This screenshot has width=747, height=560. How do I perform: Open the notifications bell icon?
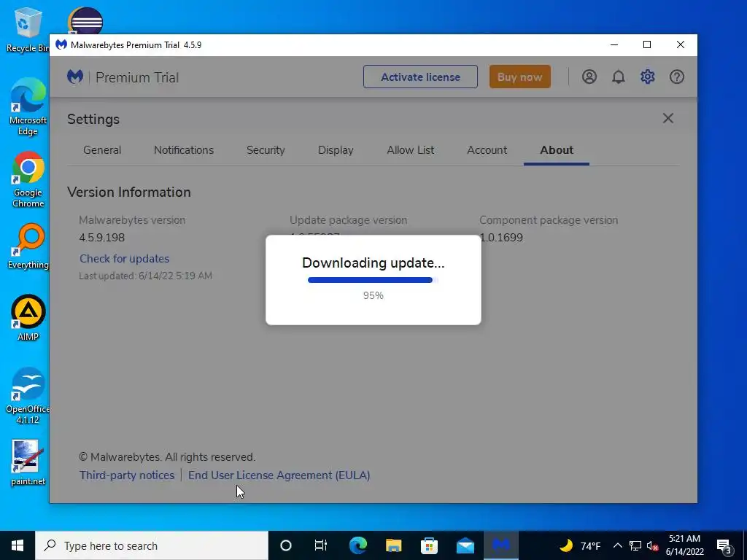click(619, 77)
